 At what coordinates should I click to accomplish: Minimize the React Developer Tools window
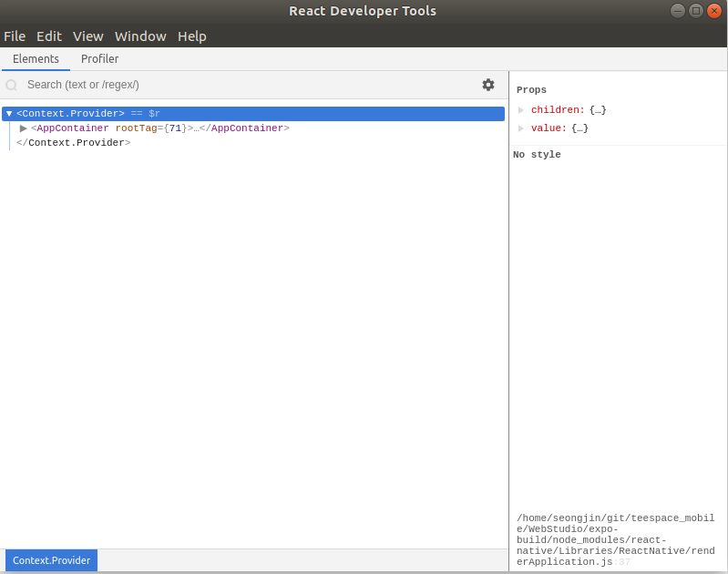677,11
